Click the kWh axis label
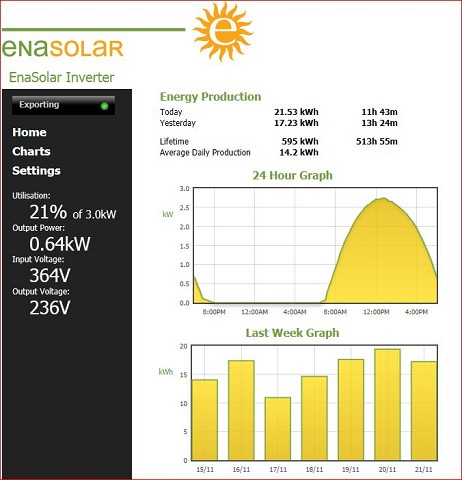Image resolution: width=462 pixels, height=480 pixels. 166,372
